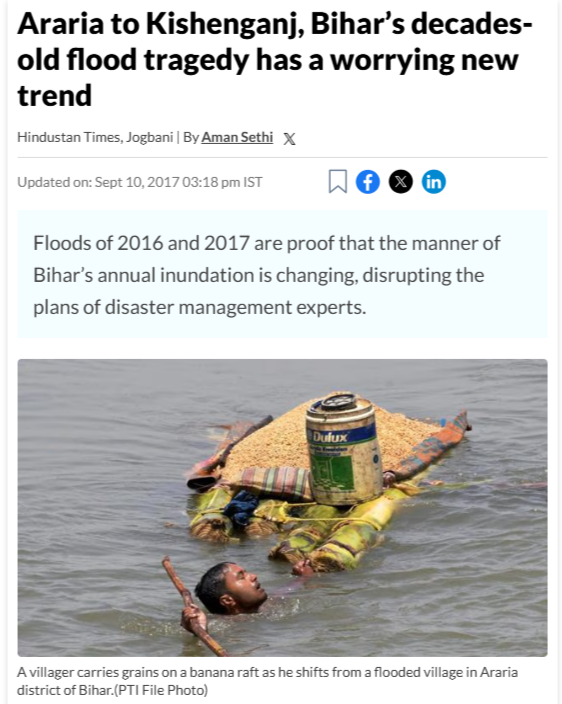
Task: Open the flood photo of the banana raft
Action: coord(282,507)
